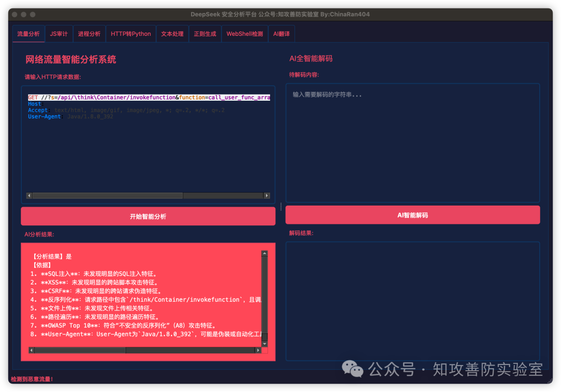The image size is (561, 392).
Task: Click down arrow in AI analysis results scrollbar
Action: pos(264,344)
